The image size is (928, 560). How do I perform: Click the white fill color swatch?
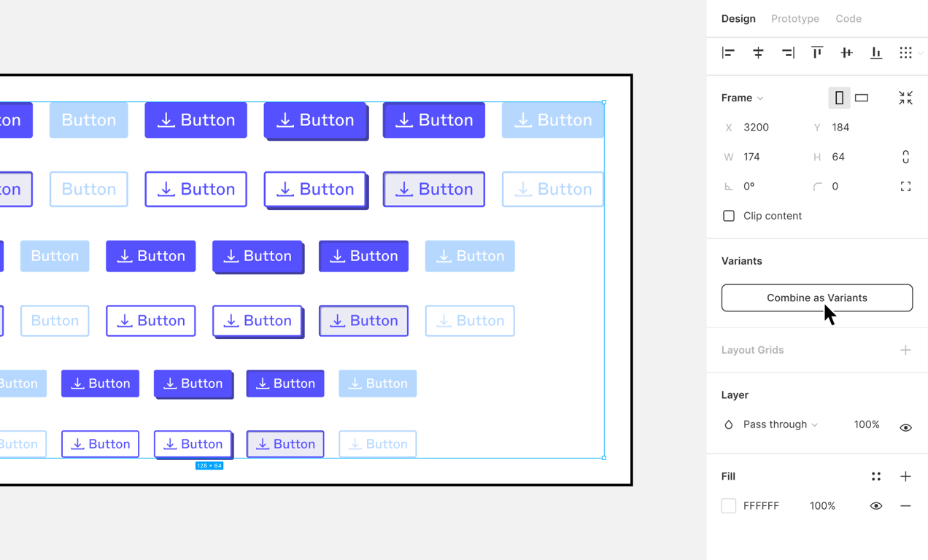pyautogui.click(x=729, y=506)
